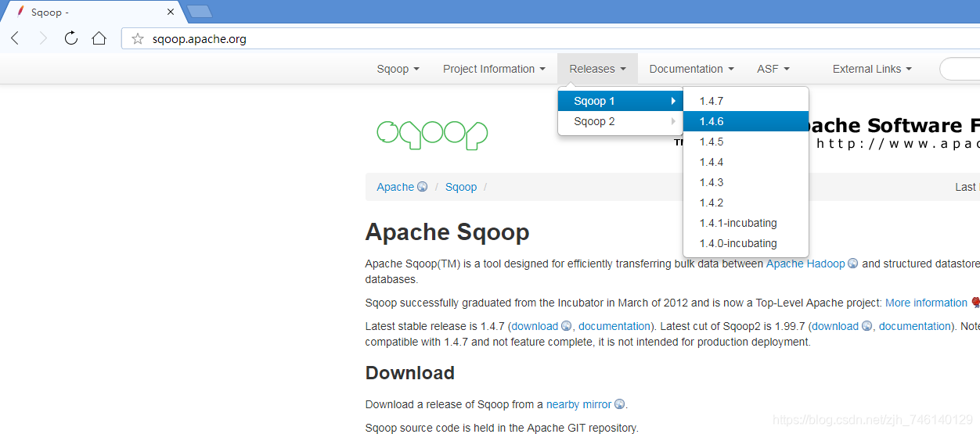Click external icon after 1.99.7 download
Image resolution: width=980 pixels, height=434 pixels.
pos(867,326)
